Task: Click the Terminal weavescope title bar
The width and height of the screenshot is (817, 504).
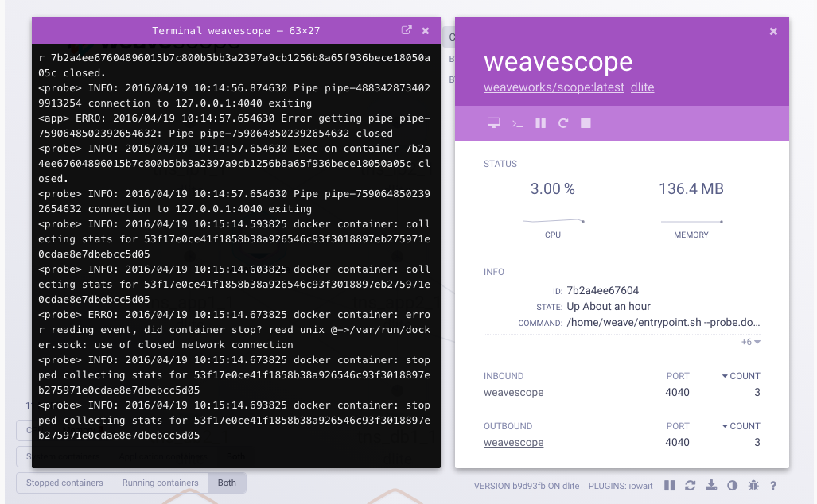Action: (236, 31)
